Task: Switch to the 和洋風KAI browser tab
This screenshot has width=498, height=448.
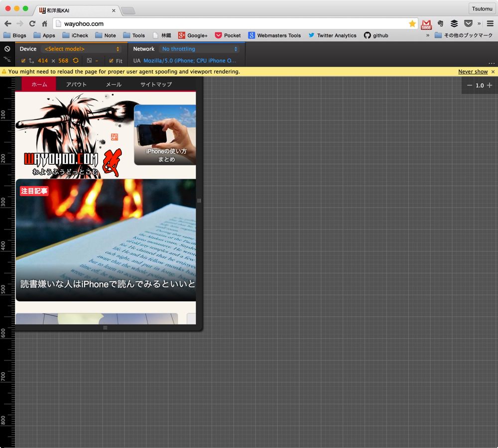Action: pos(76,10)
